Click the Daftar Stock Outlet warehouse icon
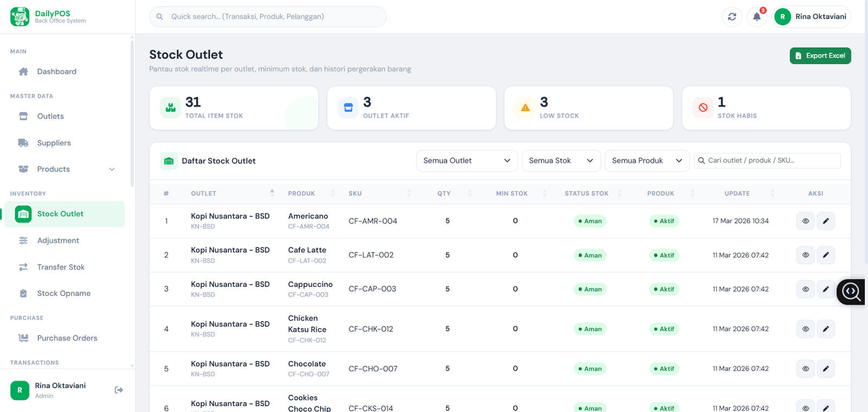Image resolution: width=868 pixels, height=412 pixels. pos(169,161)
